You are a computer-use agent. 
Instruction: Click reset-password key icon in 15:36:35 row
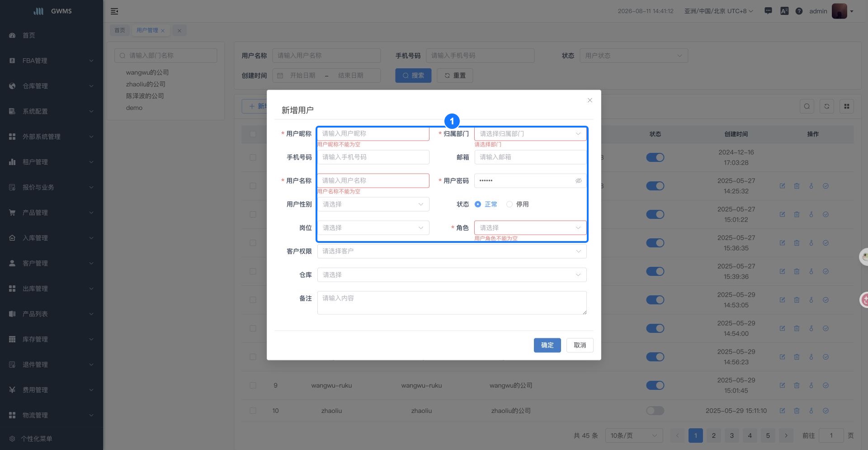(x=811, y=243)
